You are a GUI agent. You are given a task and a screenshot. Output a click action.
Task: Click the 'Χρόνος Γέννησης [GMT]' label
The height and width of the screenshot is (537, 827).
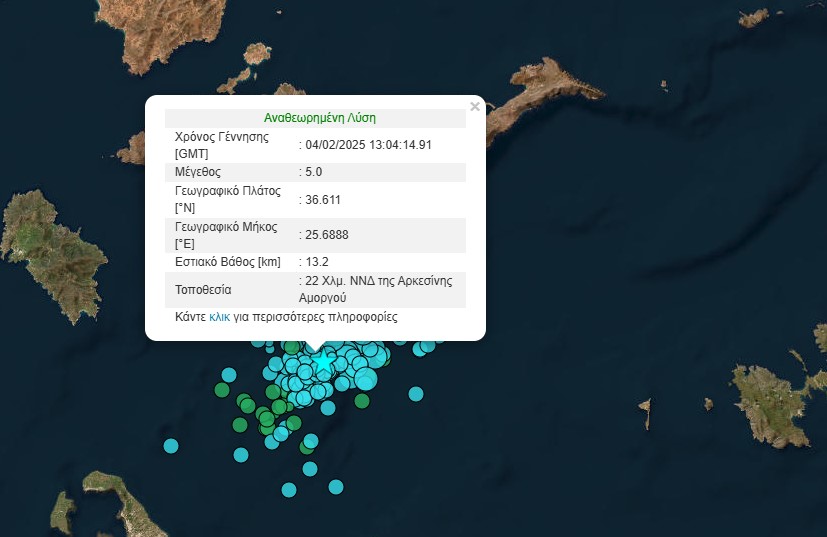click(221, 145)
